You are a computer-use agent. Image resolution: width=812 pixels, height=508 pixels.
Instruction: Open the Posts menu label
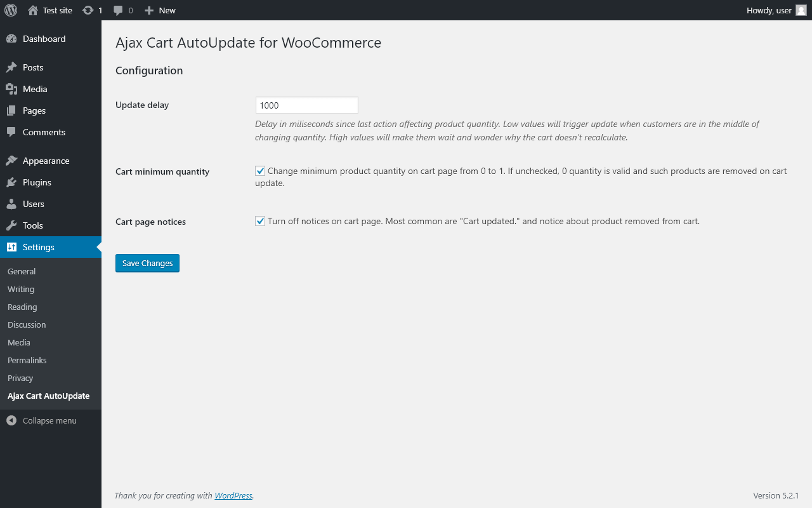[33, 67]
